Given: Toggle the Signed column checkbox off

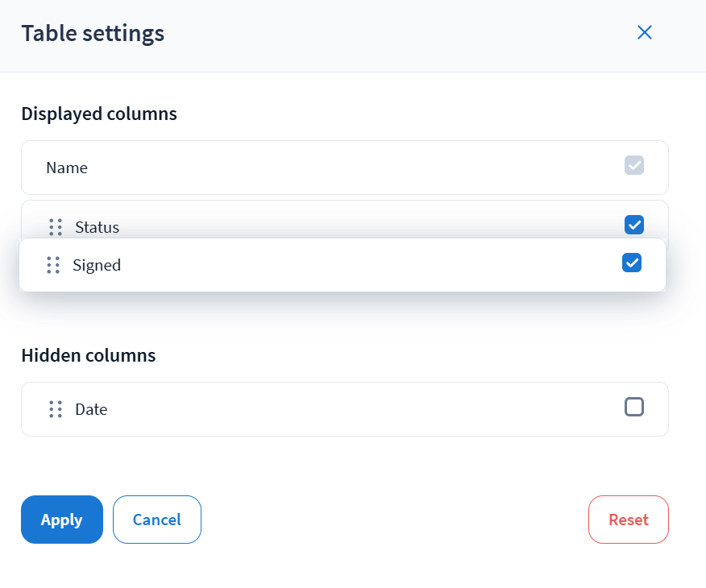Looking at the screenshot, I should pos(632,263).
